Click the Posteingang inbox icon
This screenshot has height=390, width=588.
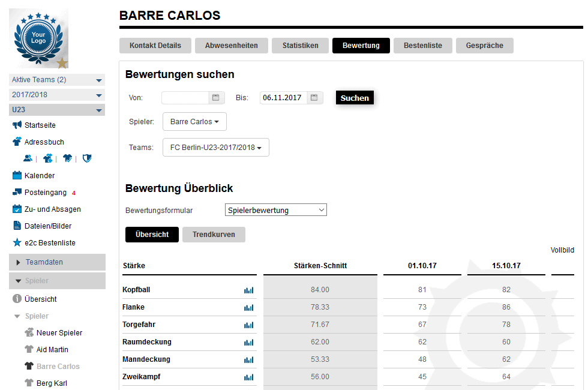pyautogui.click(x=17, y=192)
